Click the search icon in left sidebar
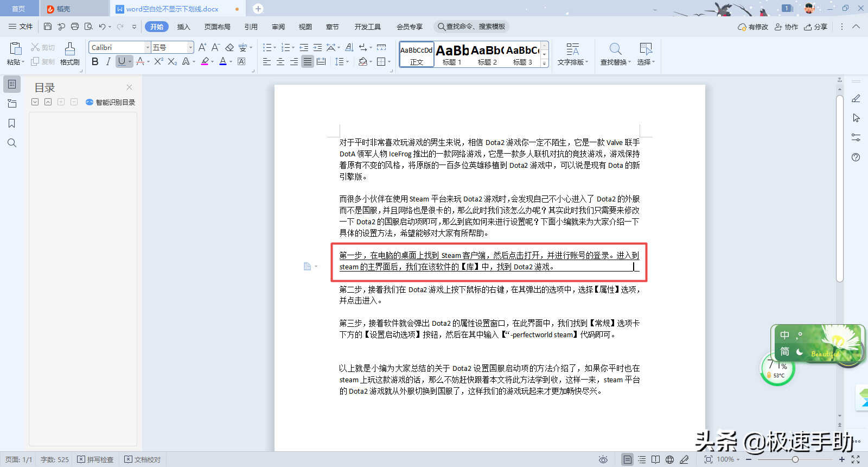Screen dimensions: 868x467 pyautogui.click(x=12, y=143)
